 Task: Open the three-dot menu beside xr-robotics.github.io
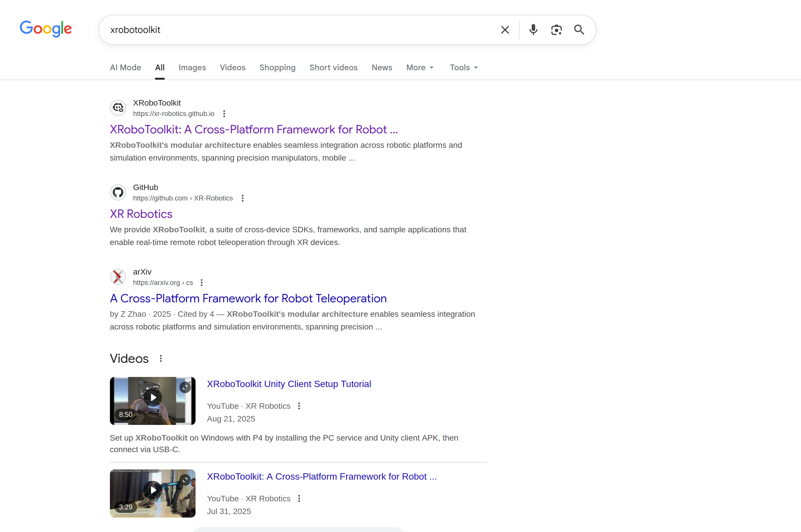point(224,114)
